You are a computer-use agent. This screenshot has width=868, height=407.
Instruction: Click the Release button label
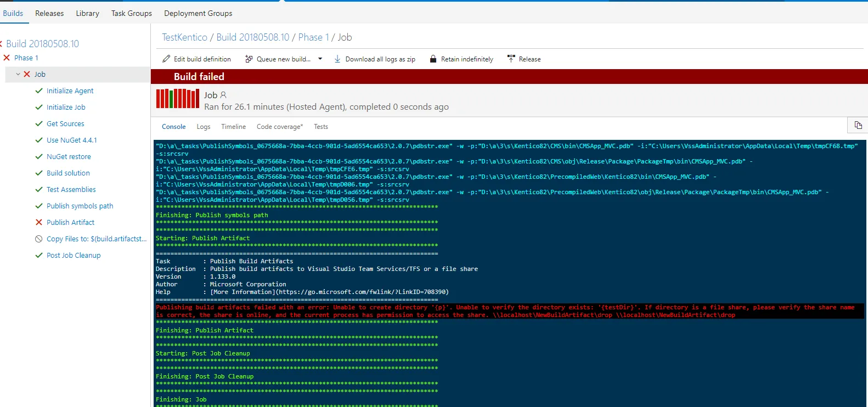[529, 59]
